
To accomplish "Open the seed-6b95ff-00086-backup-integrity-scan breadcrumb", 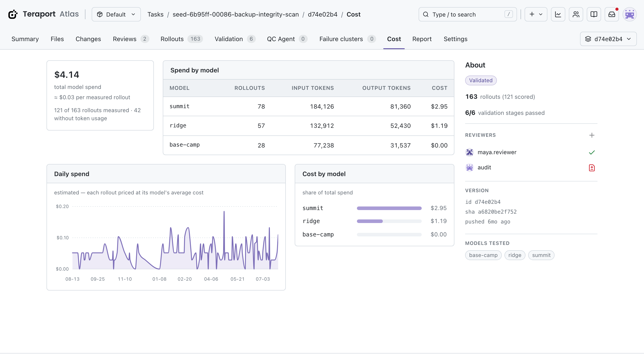I will [x=235, y=14].
